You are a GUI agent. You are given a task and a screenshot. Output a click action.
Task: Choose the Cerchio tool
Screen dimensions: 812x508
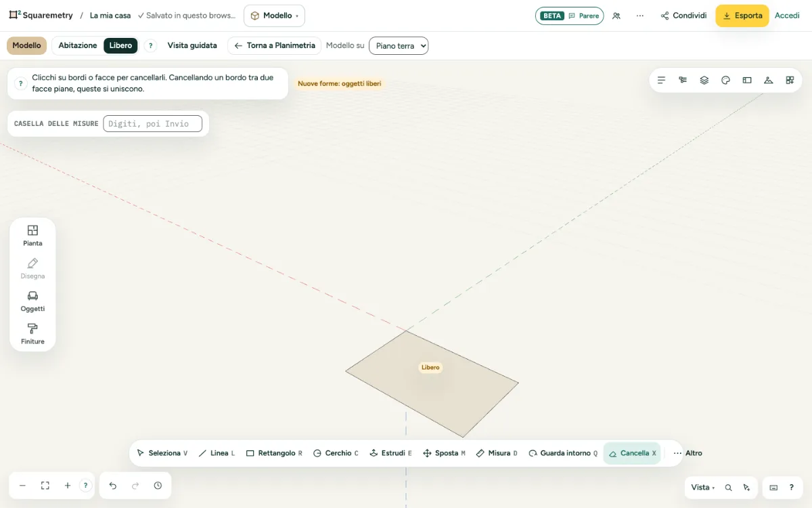coord(336,453)
